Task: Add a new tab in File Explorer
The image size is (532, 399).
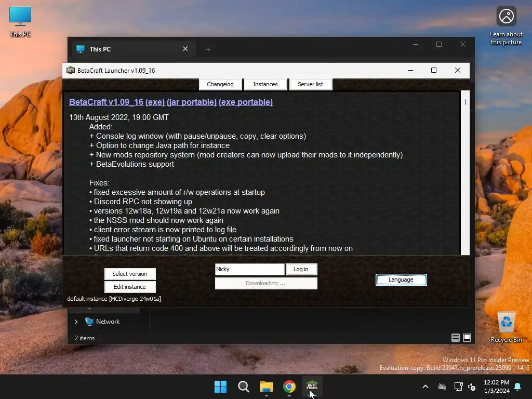Action: 208,49
